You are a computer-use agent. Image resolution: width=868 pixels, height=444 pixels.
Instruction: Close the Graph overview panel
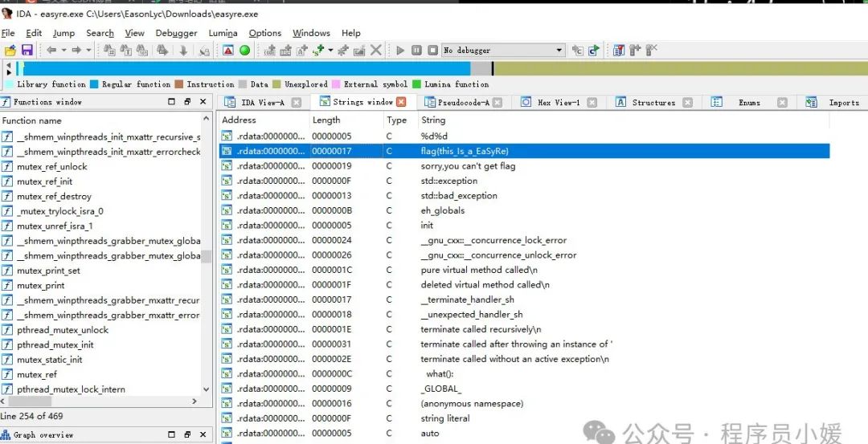click(203, 434)
